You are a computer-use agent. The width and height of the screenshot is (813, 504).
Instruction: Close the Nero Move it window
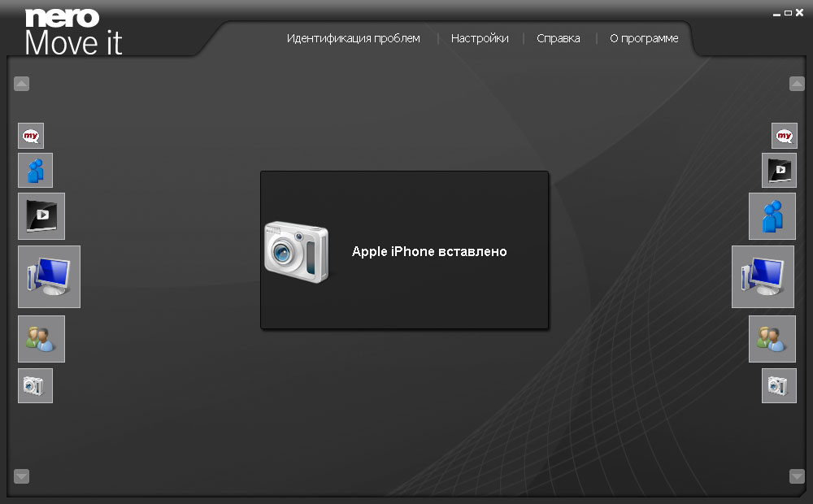coord(799,13)
